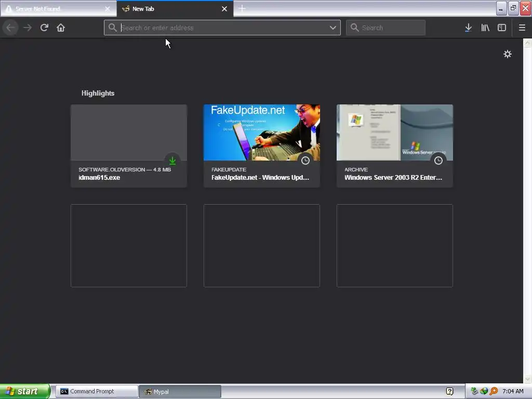Click the Highlights section heading
This screenshot has height=399, width=532.
click(x=98, y=94)
